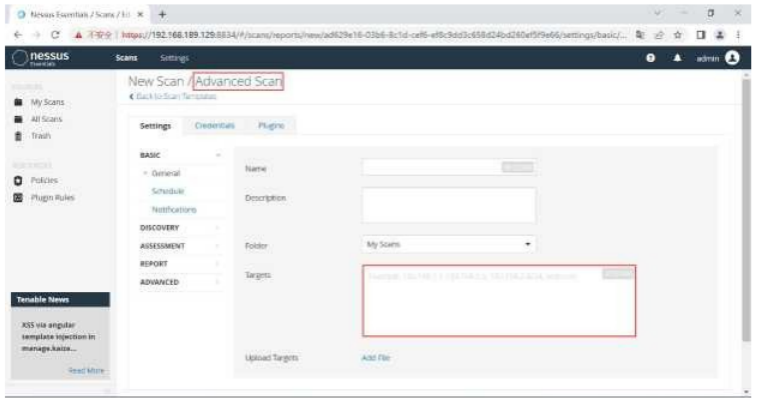Image resolution: width=769 pixels, height=409 pixels.
Task: Click into the Description text area
Action: (x=449, y=205)
